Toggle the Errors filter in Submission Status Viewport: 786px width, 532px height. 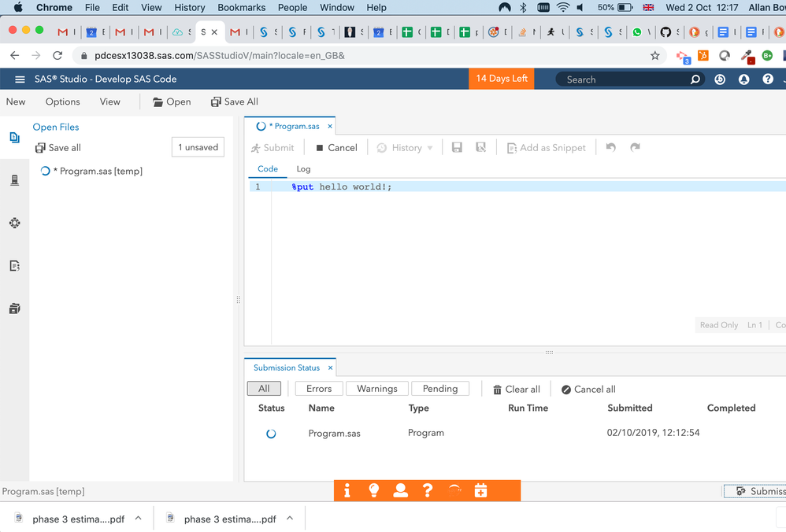pos(319,389)
